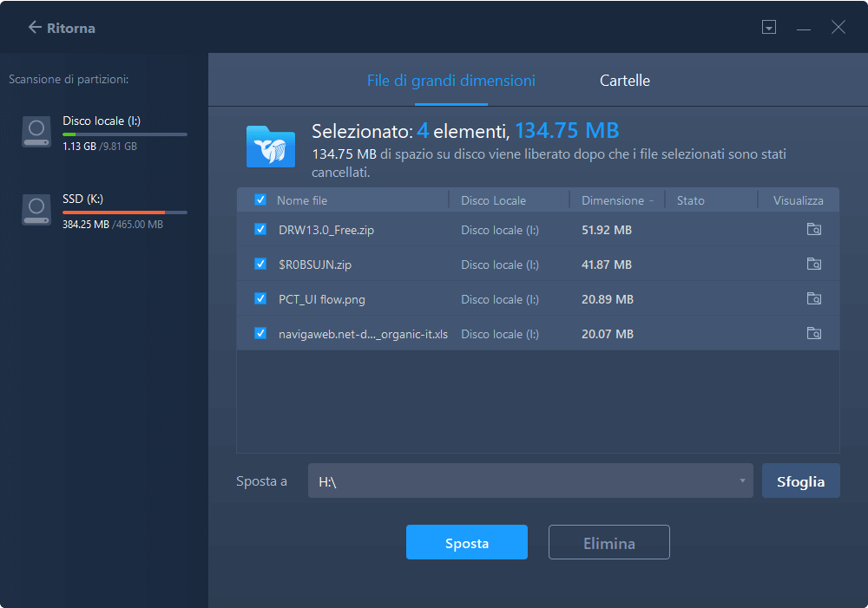Select the Disco locale (I:) drive icon
This screenshot has height=608, width=868.
[36, 132]
